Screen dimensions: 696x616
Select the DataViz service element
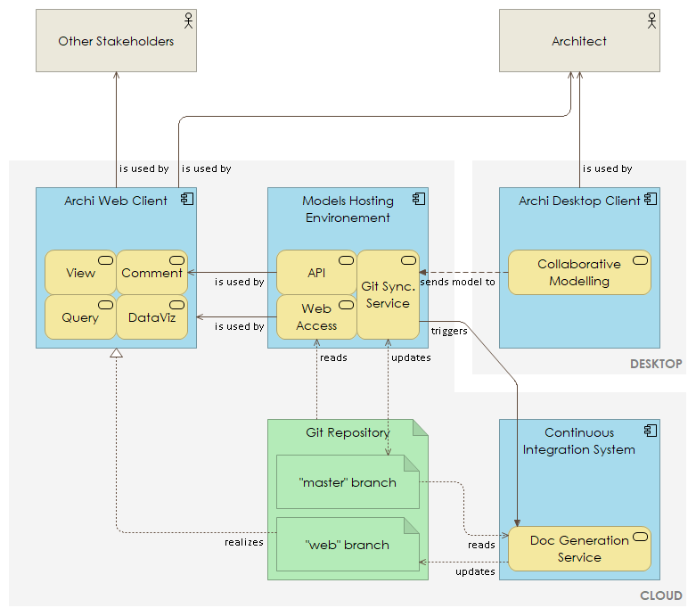click(151, 317)
